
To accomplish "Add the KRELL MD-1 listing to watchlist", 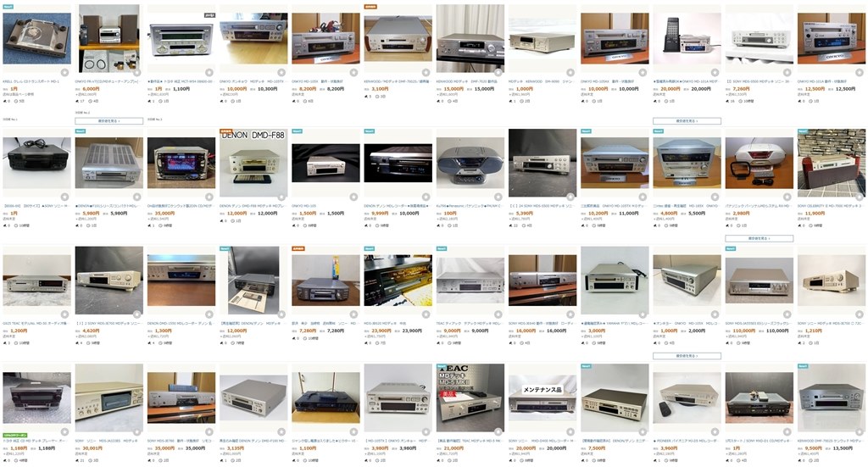I will pyautogui.click(x=64, y=73).
